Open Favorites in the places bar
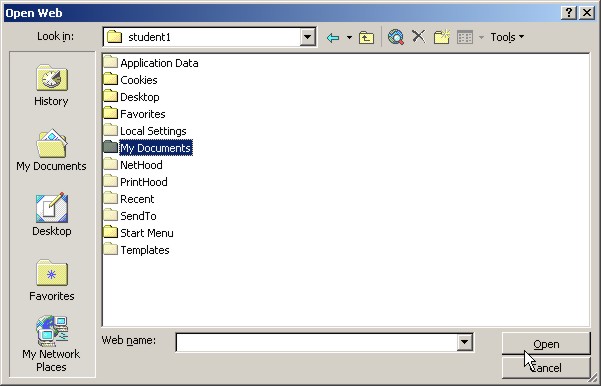601x386 pixels. pyautogui.click(x=51, y=280)
